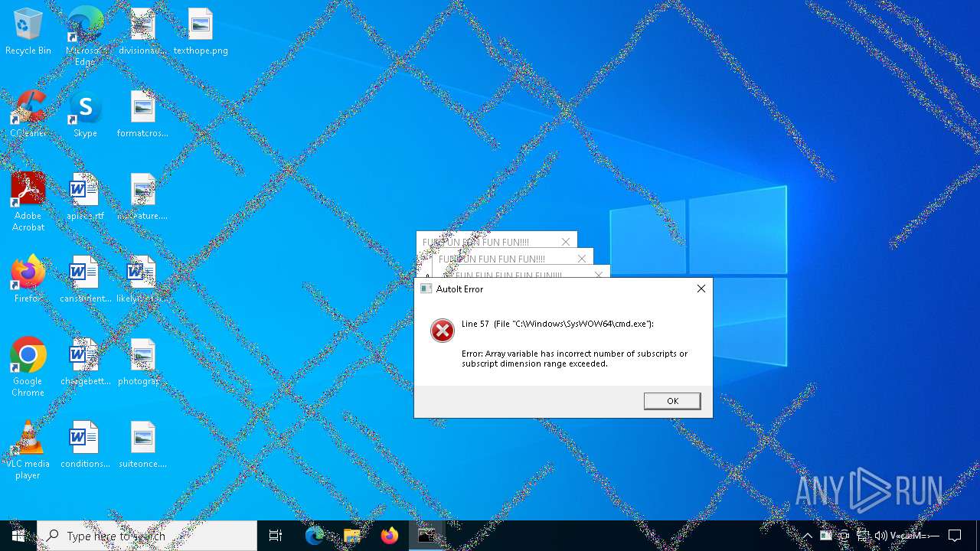980x551 pixels.
Task: Click OK in the AutoIt Error dialog
Action: click(672, 401)
